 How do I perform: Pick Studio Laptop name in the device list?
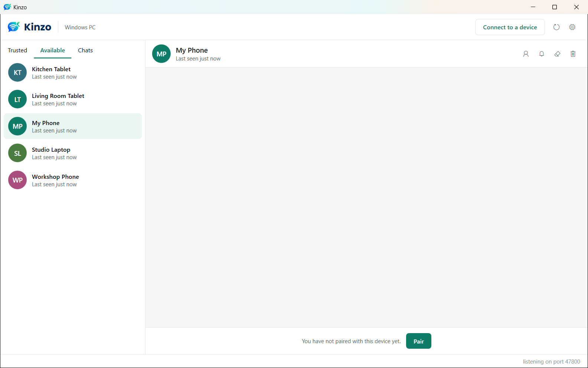click(x=51, y=150)
